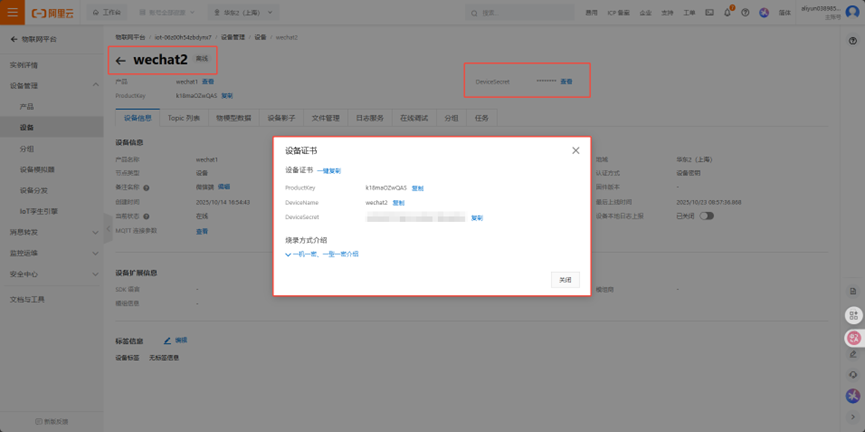The height and width of the screenshot is (432, 865).
Task: Open the user avatar in top right
Action: coord(851,12)
